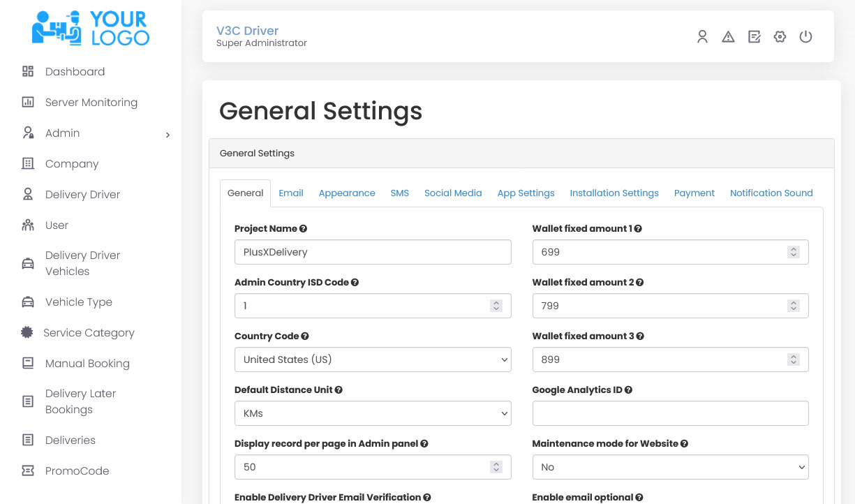Click the V3C Driver name in header

point(247,31)
